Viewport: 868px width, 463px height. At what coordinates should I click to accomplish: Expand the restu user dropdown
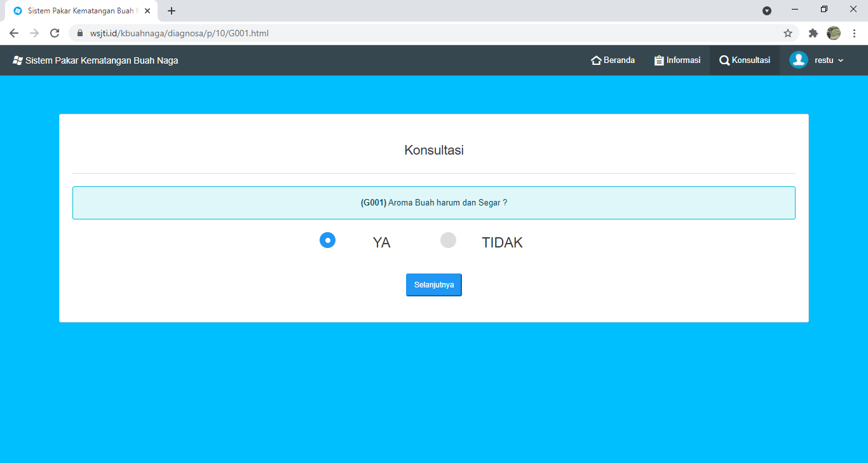[x=829, y=60]
